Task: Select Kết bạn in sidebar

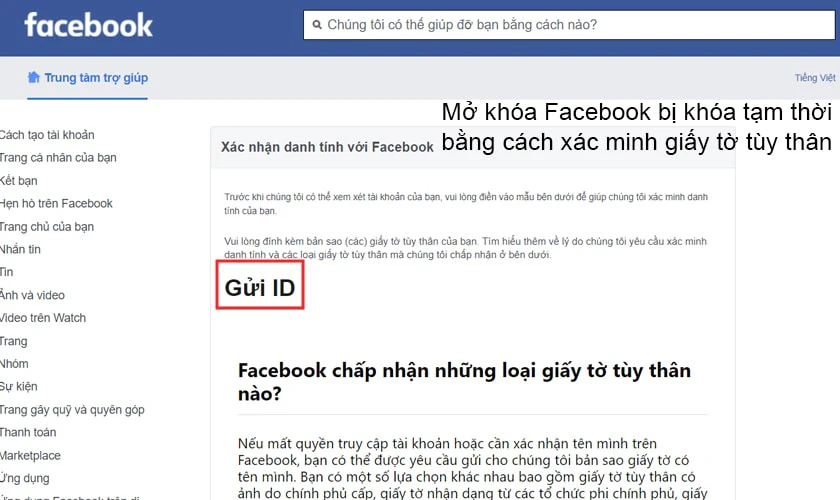Action: coord(19,181)
